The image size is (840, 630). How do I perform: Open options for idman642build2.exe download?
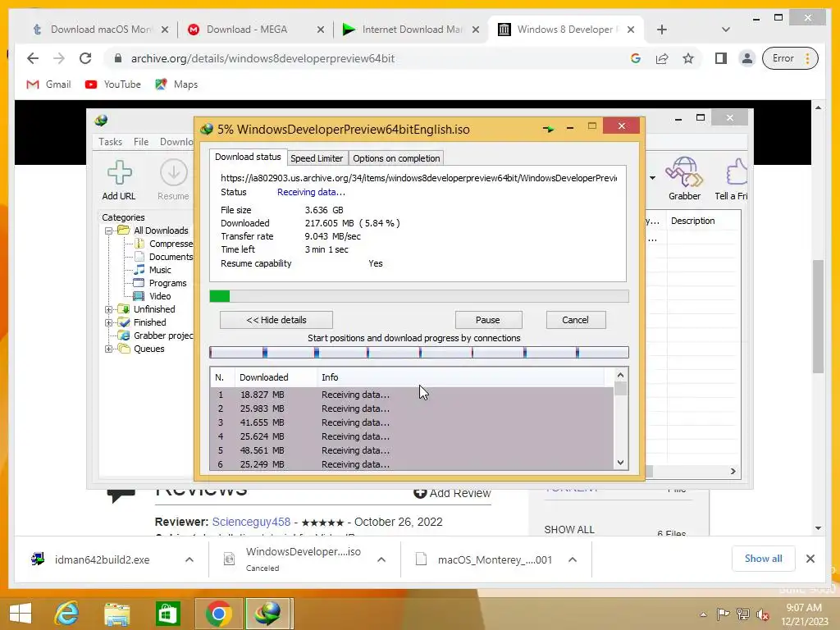[x=189, y=559]
